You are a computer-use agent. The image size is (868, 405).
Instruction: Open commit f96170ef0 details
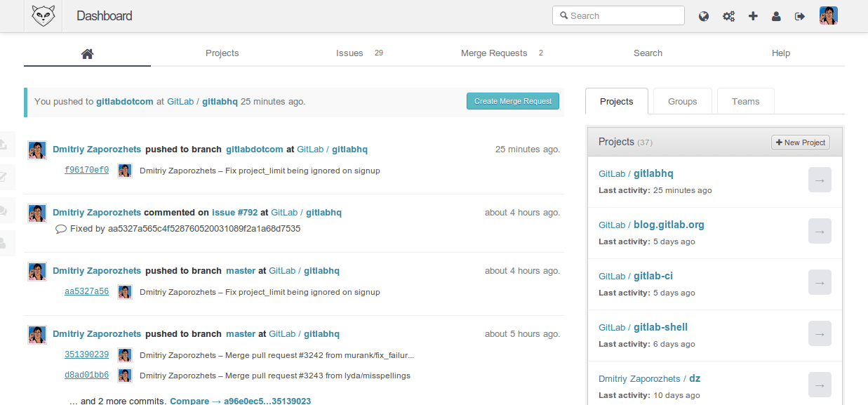(x=86, y=170)
